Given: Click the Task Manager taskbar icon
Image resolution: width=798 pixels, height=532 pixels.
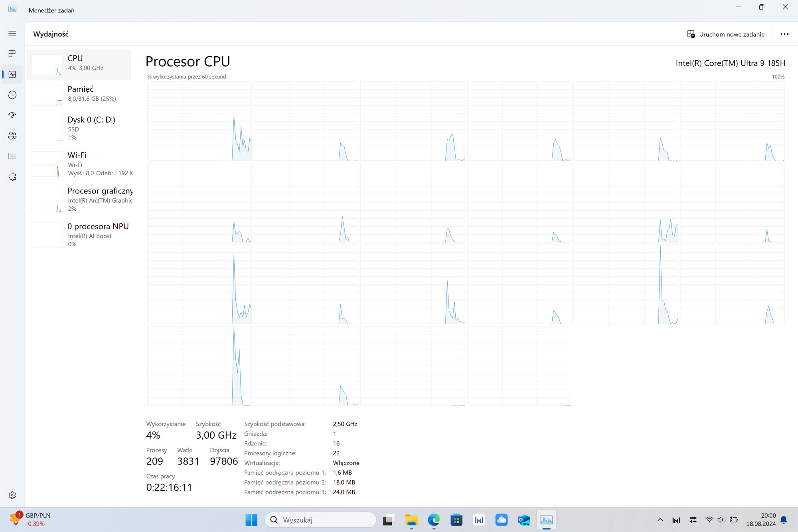Looking at the screenshot, I should [547, 520].
